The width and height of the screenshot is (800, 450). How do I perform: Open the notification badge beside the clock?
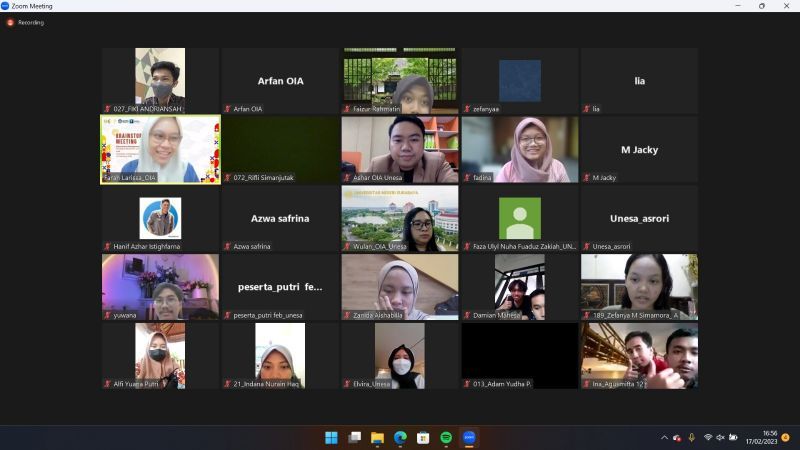point(786,438)
